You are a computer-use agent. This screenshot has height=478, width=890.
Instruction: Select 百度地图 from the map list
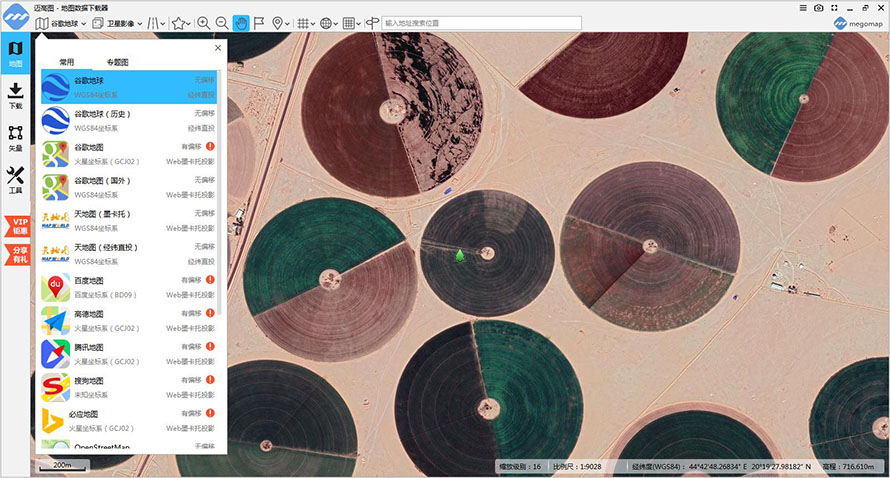point(130,287)
